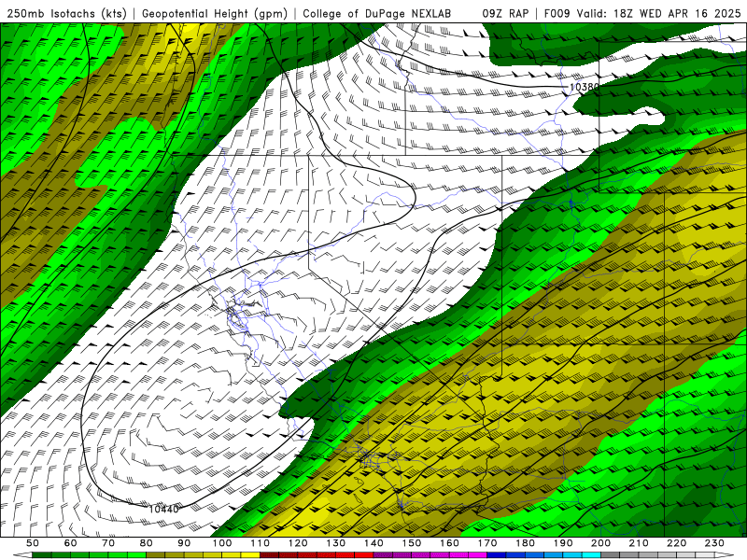Click the 10380 height contour label

tap(585, 87)
